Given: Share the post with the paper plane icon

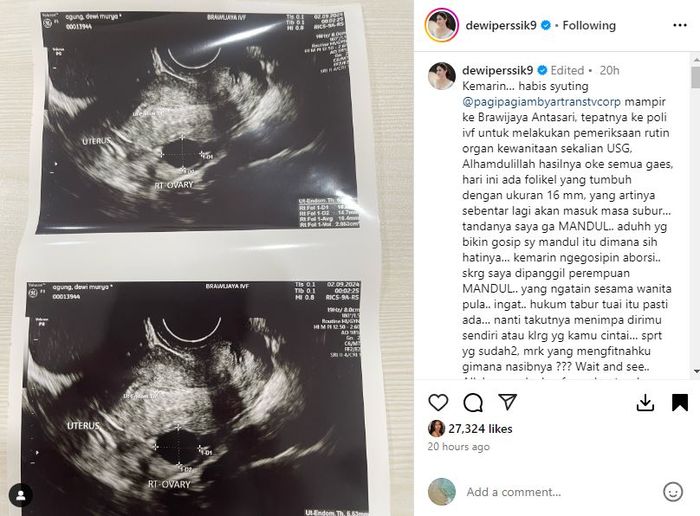Looking at the screenshot, I should coord(508,402).
